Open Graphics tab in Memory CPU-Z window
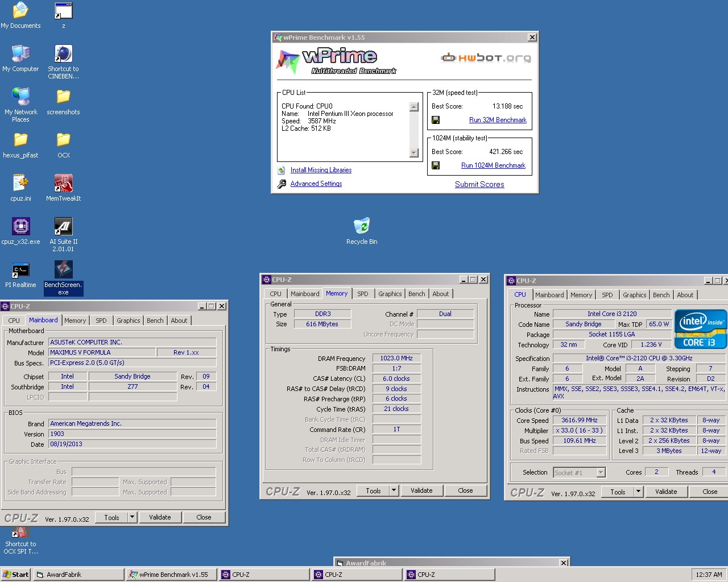728x582 pixels. coord(390,294)
